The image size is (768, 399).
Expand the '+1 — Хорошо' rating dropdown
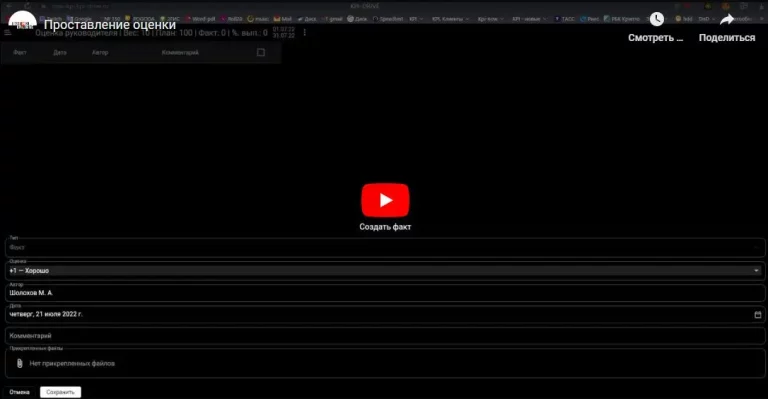coord(385,270)
